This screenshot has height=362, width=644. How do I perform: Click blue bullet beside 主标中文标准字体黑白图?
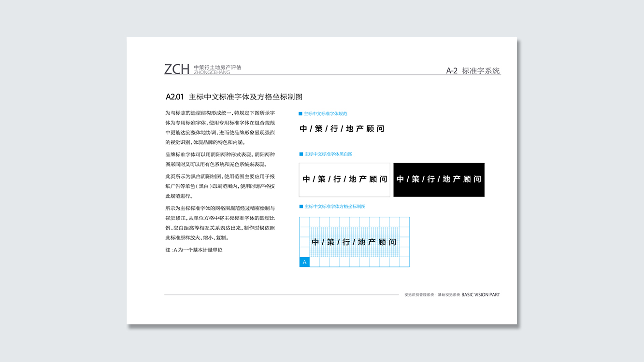pyautogui.click(x=301, y=154)
